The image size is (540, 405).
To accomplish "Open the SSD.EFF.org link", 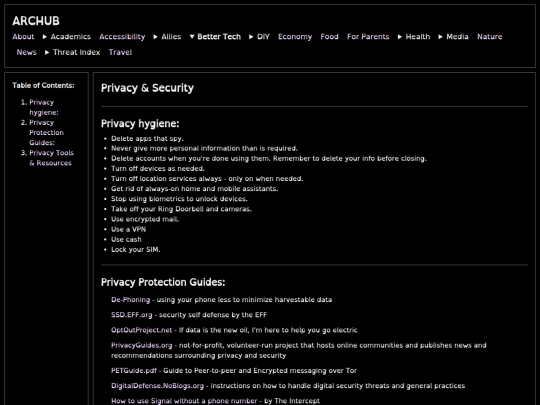I will (132, 315).
